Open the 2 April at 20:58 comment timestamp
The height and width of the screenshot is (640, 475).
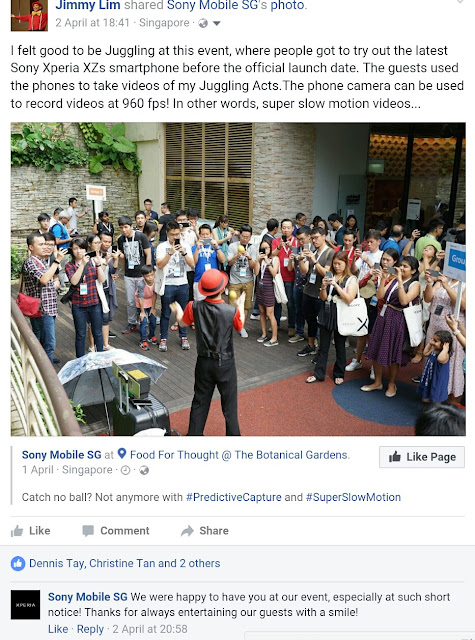click(150, 629)
